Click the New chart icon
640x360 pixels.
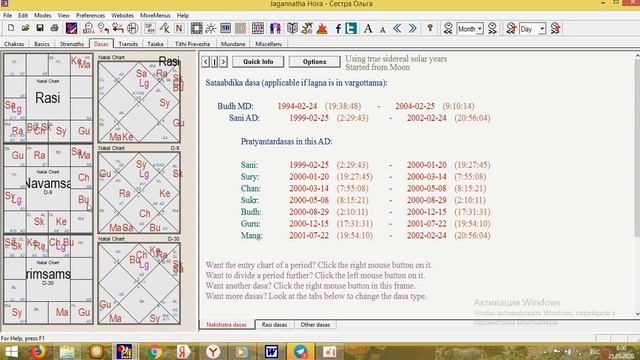(x=11, y=28)
